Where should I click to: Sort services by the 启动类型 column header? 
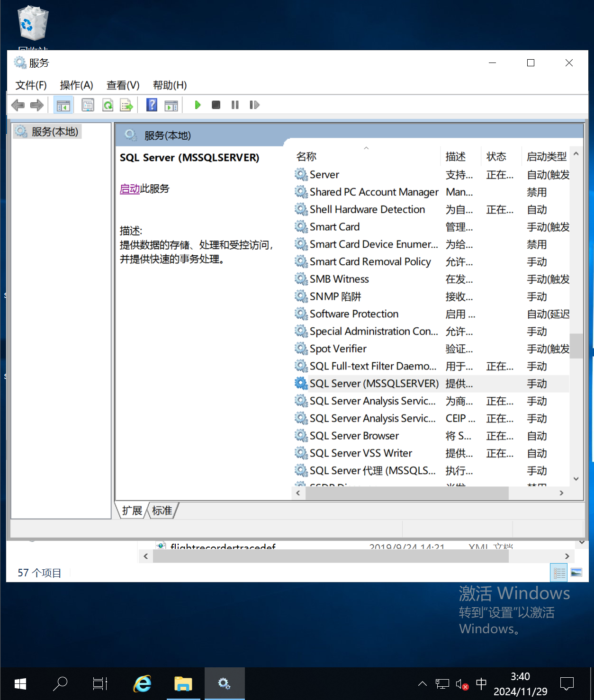pyautogui.click(x=546, y=157)
